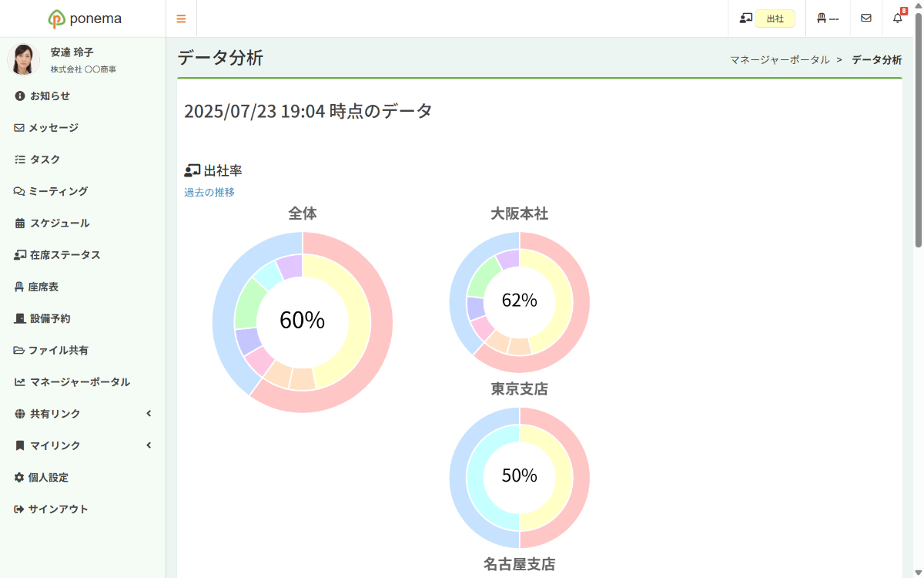Click the ponema logo
The height and width of the screenshot is (578, 924).
tap(83, 18)
